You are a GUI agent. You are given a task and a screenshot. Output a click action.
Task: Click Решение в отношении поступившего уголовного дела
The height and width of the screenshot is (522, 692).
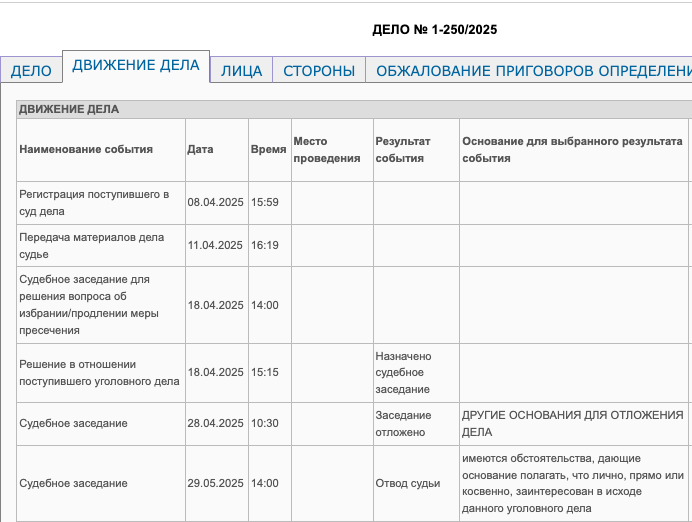click(x=99, y=373)
